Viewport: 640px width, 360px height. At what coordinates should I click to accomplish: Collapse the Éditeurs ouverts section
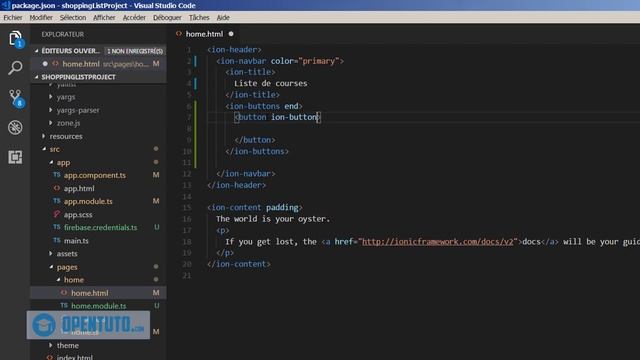[x=37, y=51]
